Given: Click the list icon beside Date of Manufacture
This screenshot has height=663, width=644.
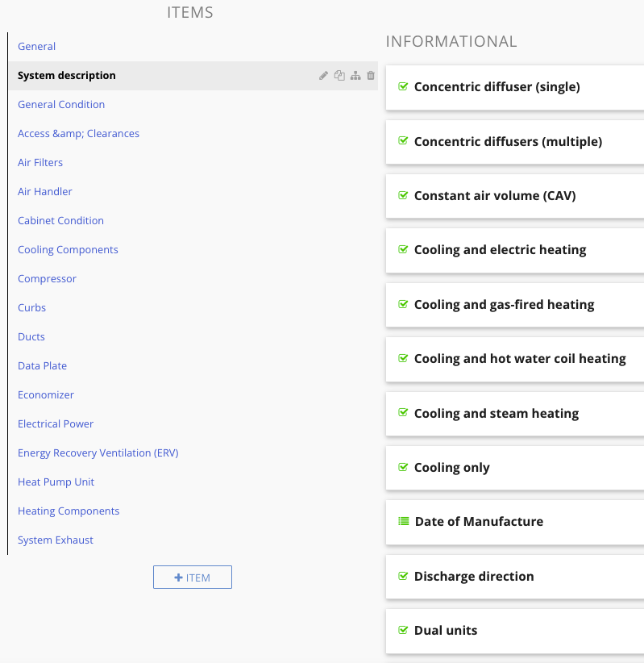Looking at the screenshot, I should pyautogui.click(x=404, y=521).
